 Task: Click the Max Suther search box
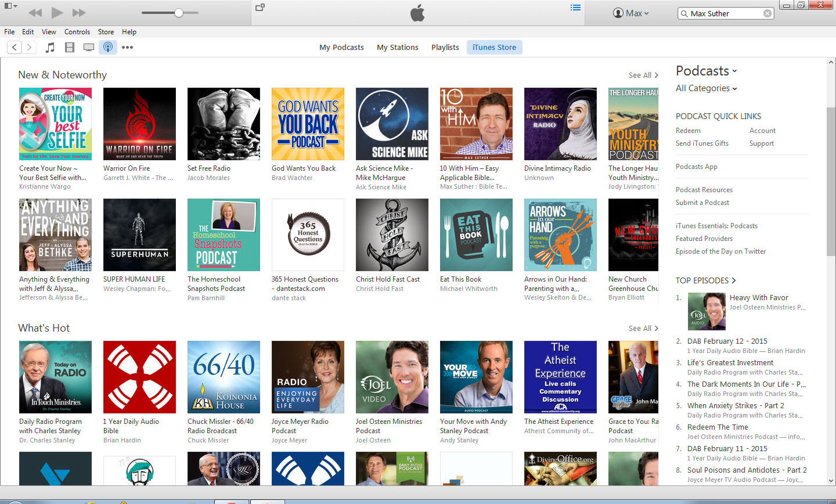[x=726, y=13]
